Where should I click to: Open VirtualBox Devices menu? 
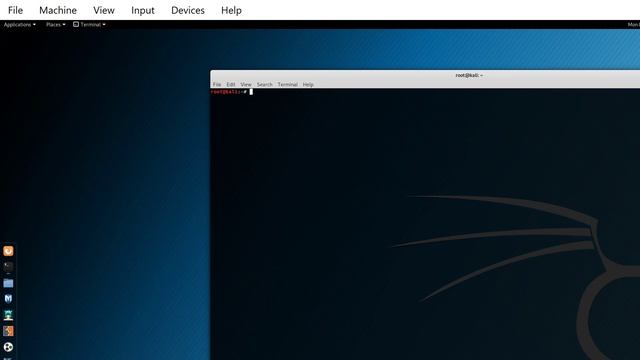coord(188,10)
